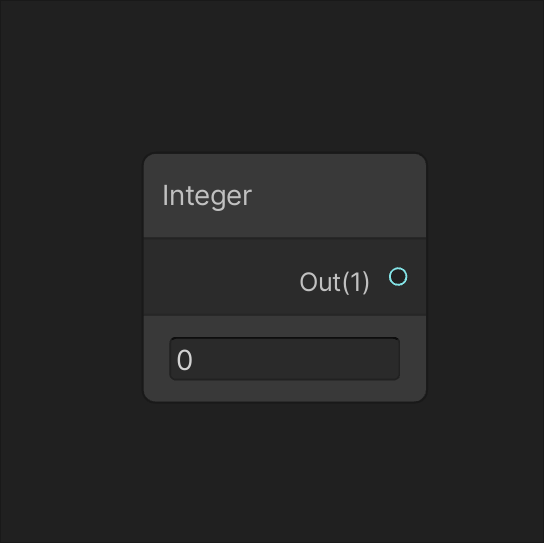
Task: Click the 0 value inside the field
Action: (x=185, y=360)
